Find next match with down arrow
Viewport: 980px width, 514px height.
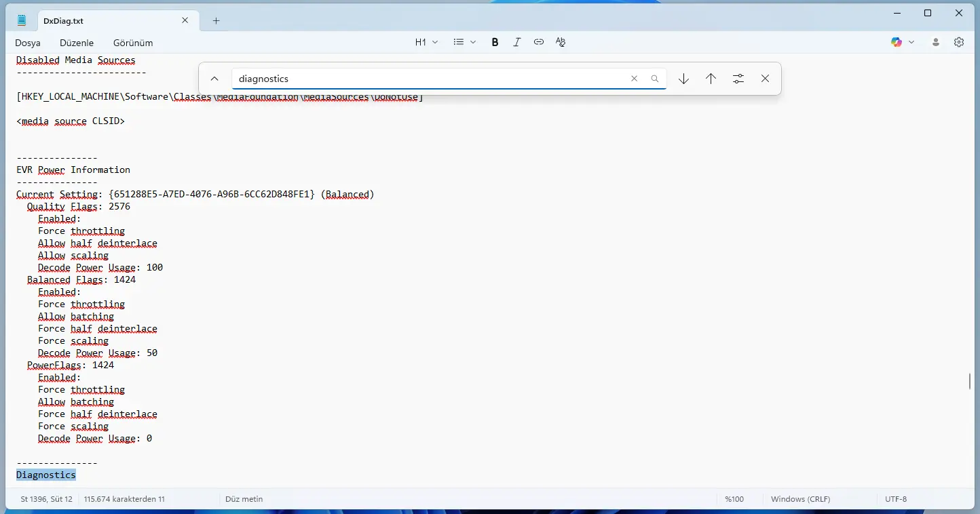click(684, 79)
